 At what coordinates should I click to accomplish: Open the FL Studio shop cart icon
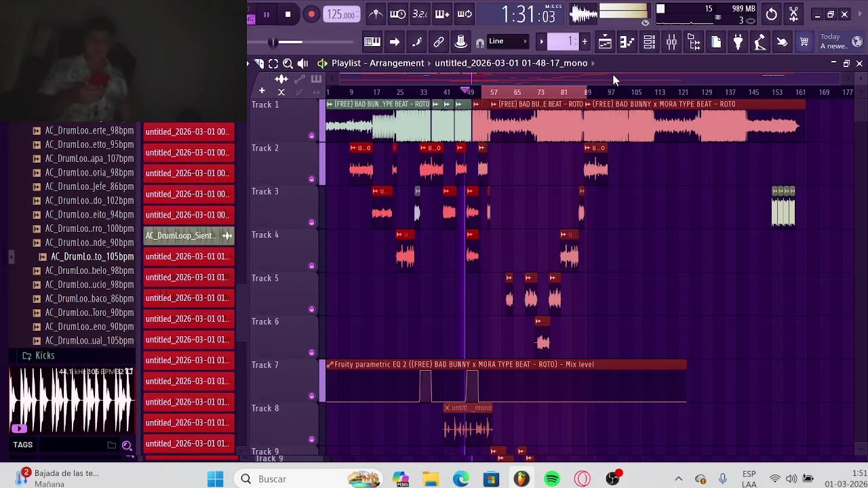804,42
